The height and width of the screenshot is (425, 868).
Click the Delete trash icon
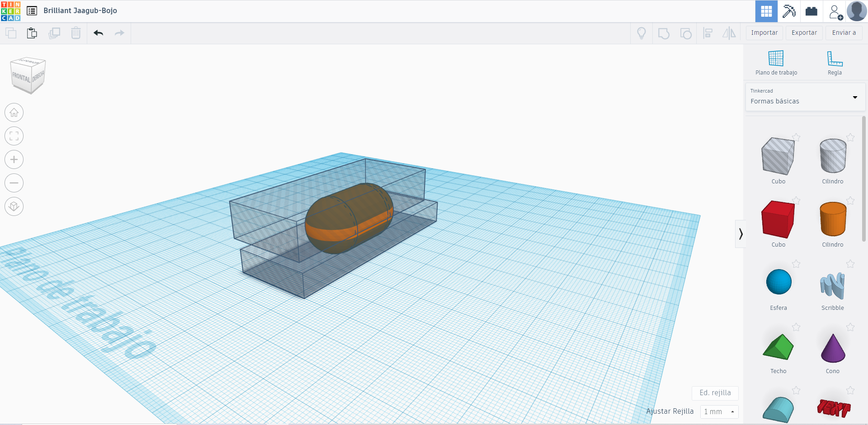coord(76,33)
